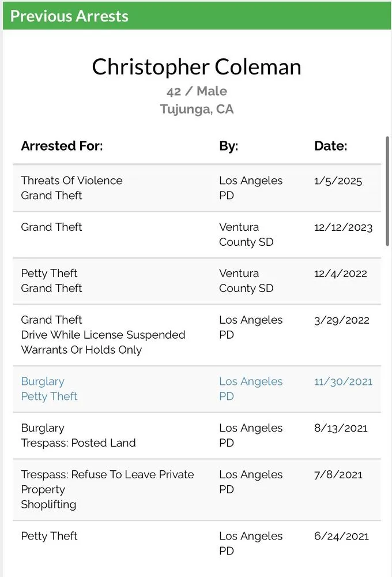Screen dimensions: 392x577
Task: Click the Previous Arrests header bar
Action: click(196, 16)
